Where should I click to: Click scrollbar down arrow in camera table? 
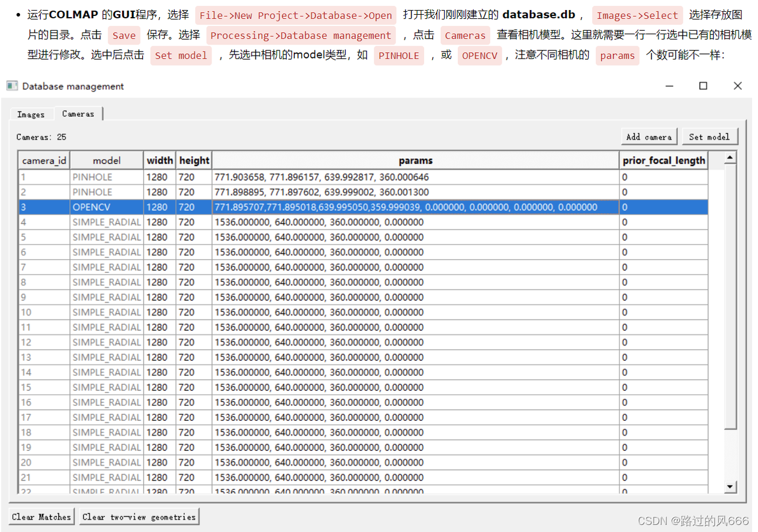(730, 486)
